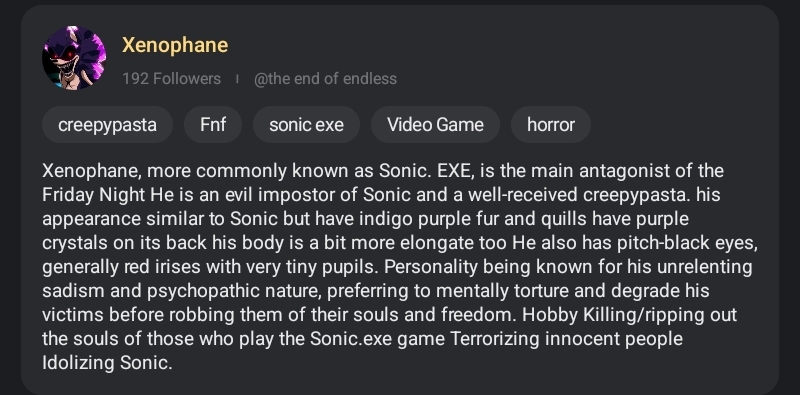Click the description line starting "Xenophane, more commonly"
The height and width of the screenshot is (395, 800).
383,170
